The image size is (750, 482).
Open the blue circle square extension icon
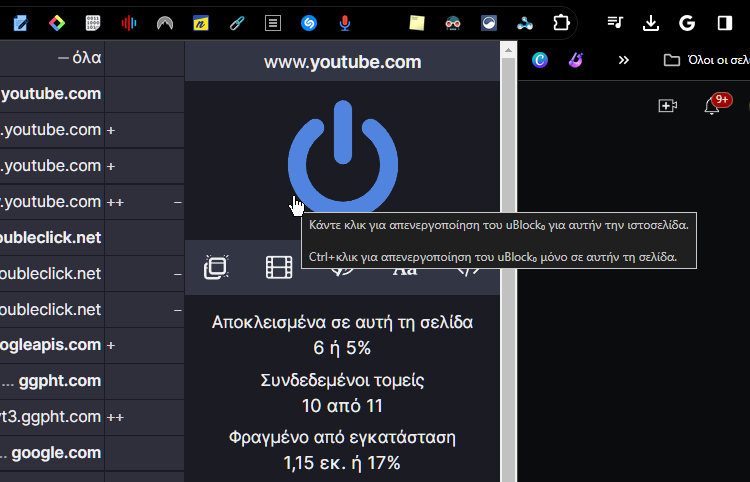point(489,23)
